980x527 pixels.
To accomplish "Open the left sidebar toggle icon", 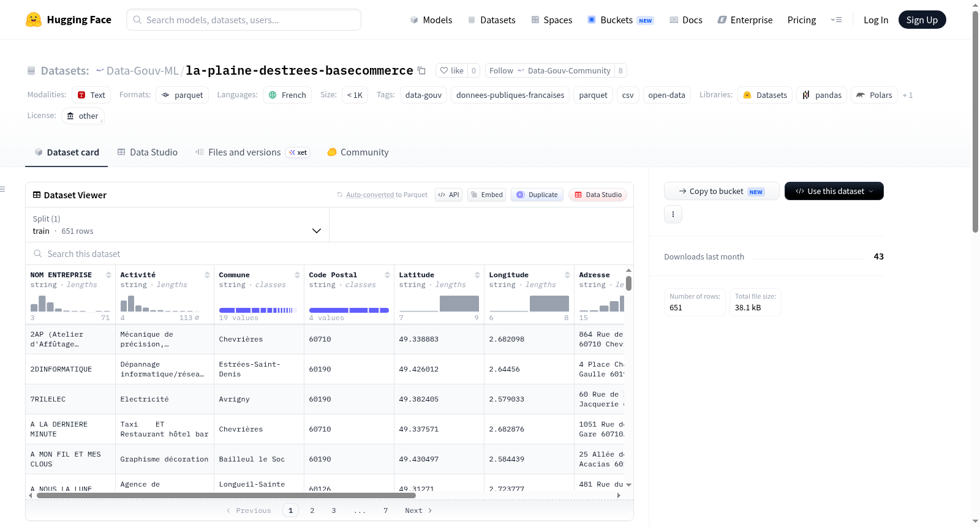I will coord(3,189).
